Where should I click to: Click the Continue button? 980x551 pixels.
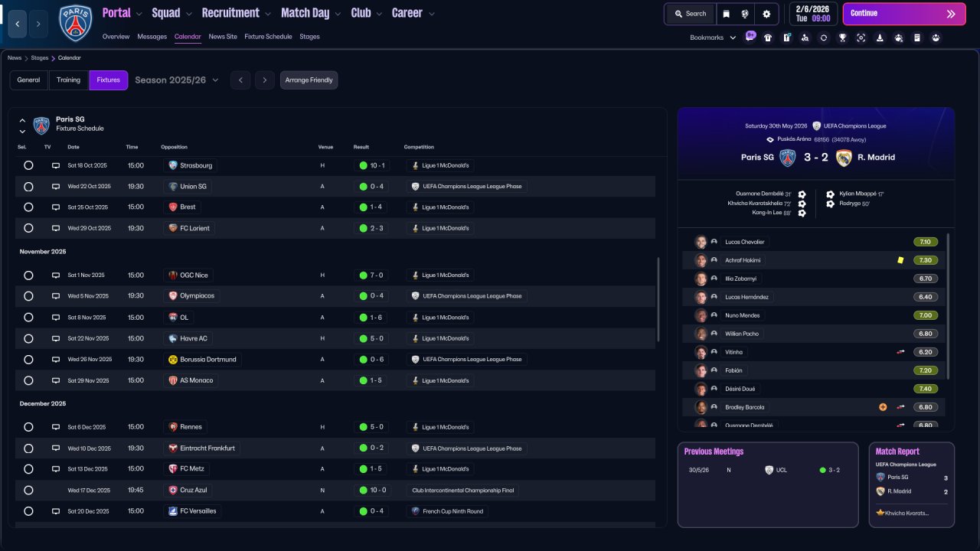click(x=904, y=14)
